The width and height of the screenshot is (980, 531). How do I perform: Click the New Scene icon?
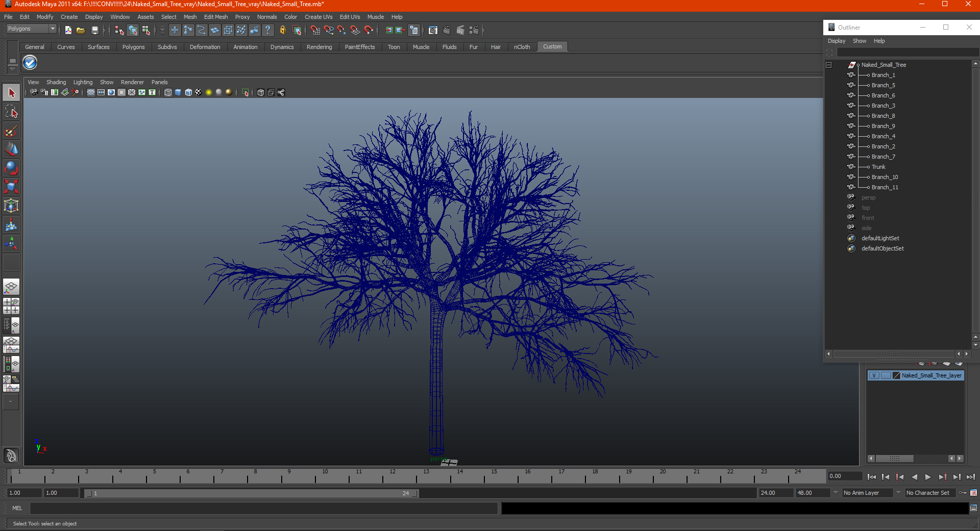(68, 30)
